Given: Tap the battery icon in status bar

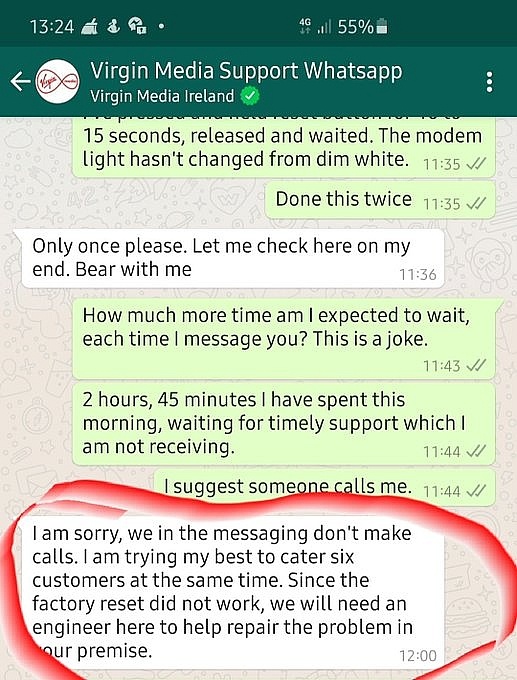Looking at the screenshot, I should [382, 27].
